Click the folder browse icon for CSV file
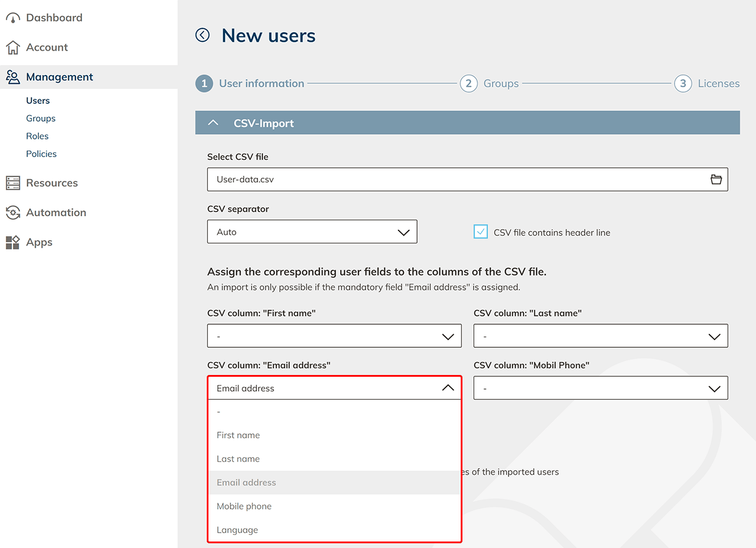This screenshot has width=756, height=548. point(716,180)
